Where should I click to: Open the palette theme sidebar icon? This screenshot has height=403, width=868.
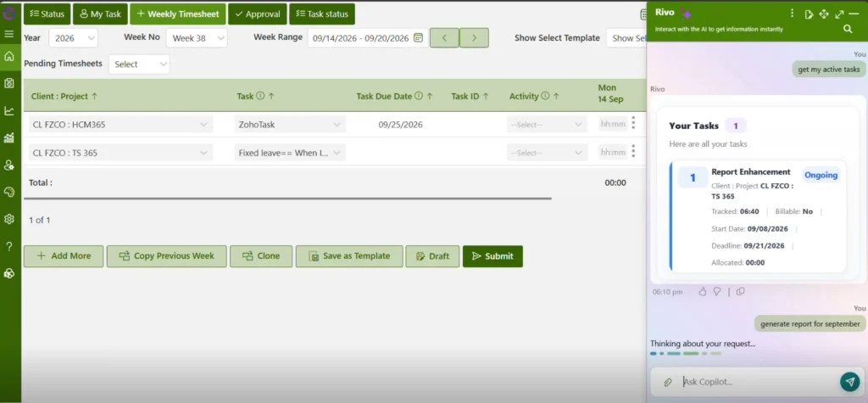tap(8, 192)
